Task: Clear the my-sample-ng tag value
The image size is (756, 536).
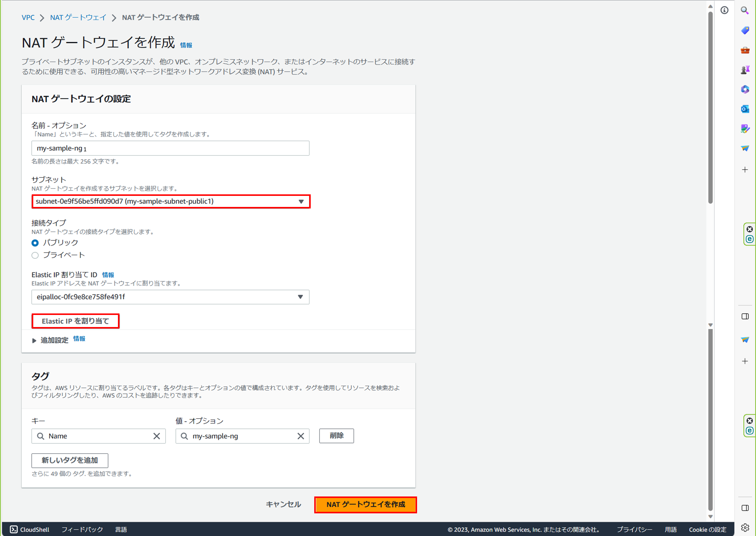Action: (x=301, y=436)
